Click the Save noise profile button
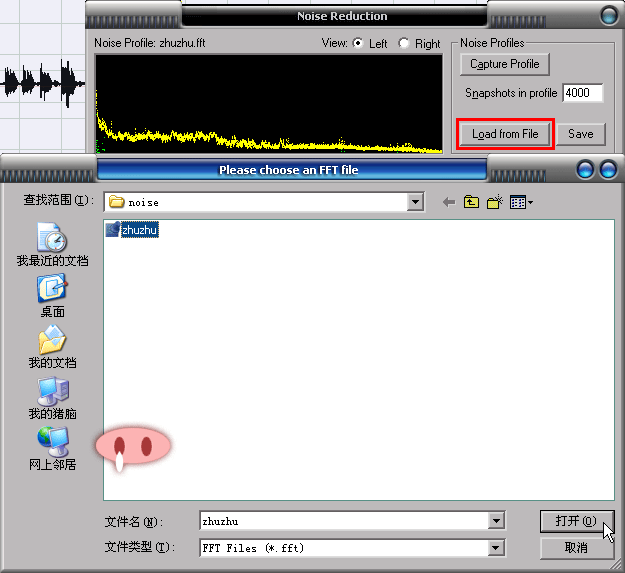 tap(581, 134)
